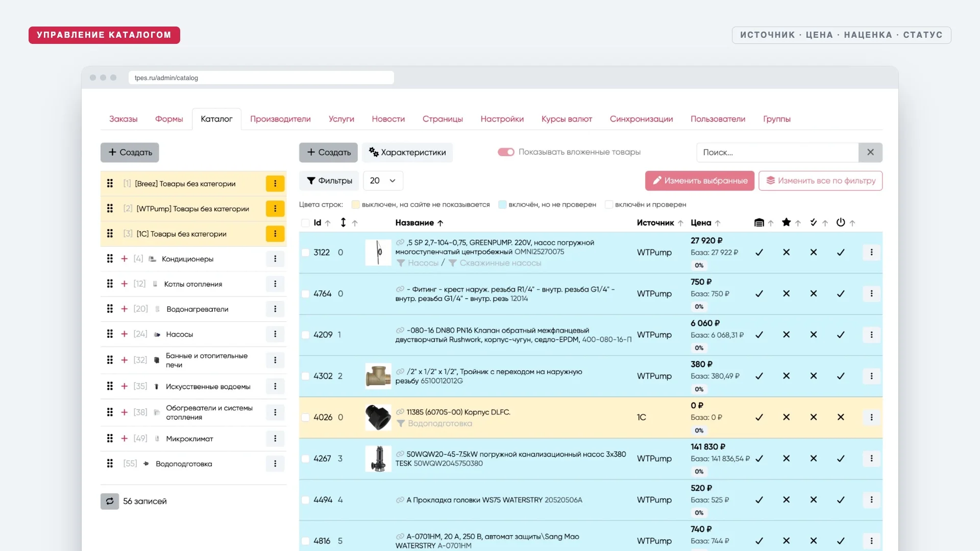Viewport: 980px width, 551px height.
Task: Click 'Скважинные насосы' category text in product 3122
Action: [x=500, y=263]
